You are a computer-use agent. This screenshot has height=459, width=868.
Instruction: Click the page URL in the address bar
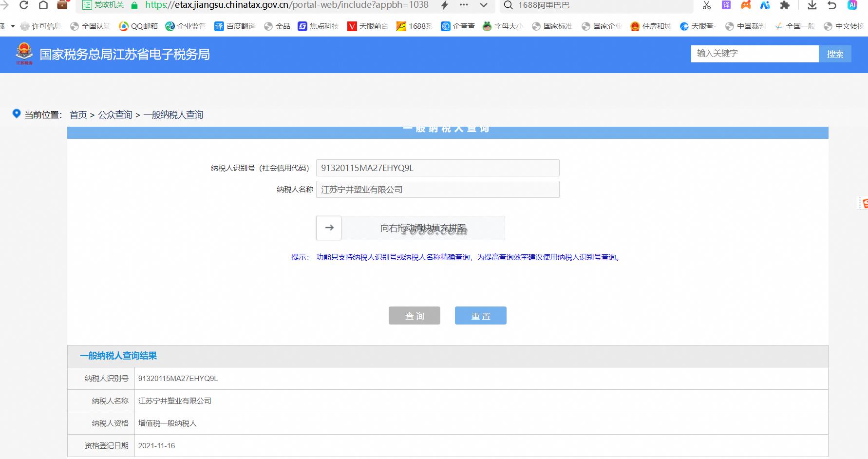pos(287,5)
